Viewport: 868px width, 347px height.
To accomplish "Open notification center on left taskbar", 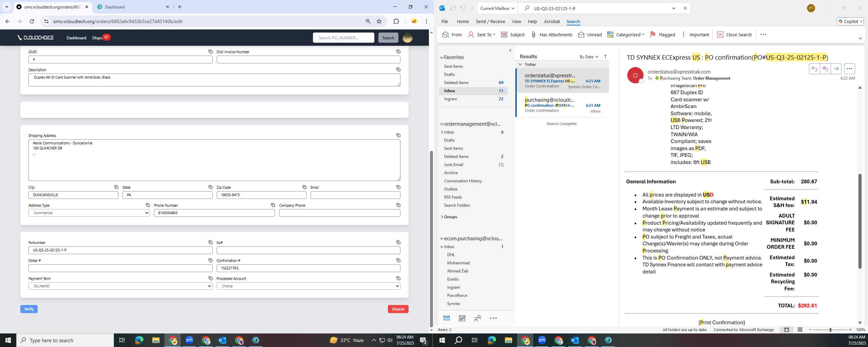I will point(423,340).
